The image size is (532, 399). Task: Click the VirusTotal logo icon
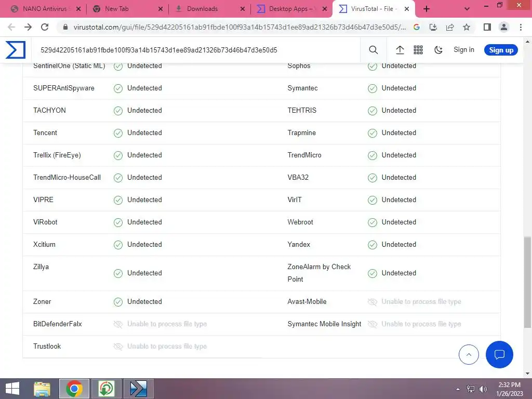[16, 50]
